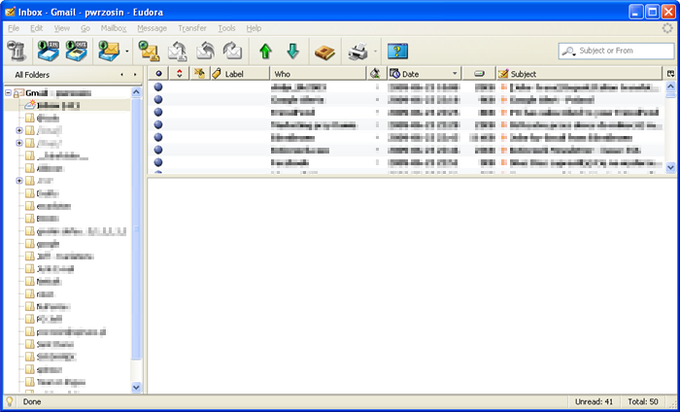Image resolution: width=680 pixels, height=412 pixels.
Task: Click the Forward message toolbar icon
Action: (232, 51)
